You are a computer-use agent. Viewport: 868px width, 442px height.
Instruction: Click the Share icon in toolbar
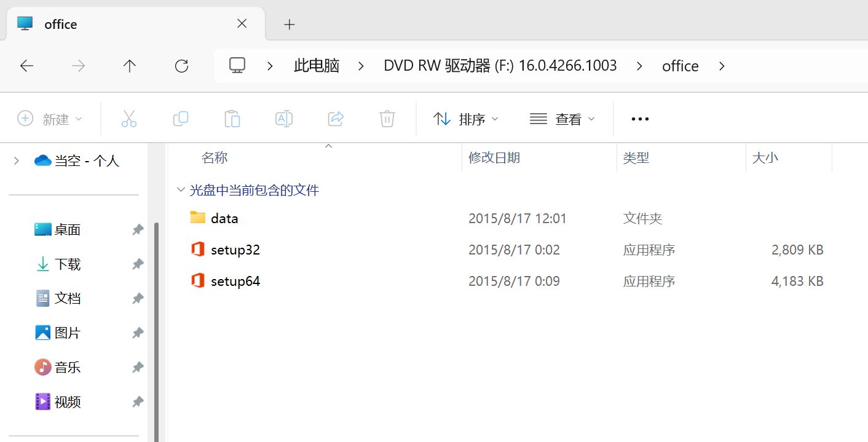[x=335, y=119]
